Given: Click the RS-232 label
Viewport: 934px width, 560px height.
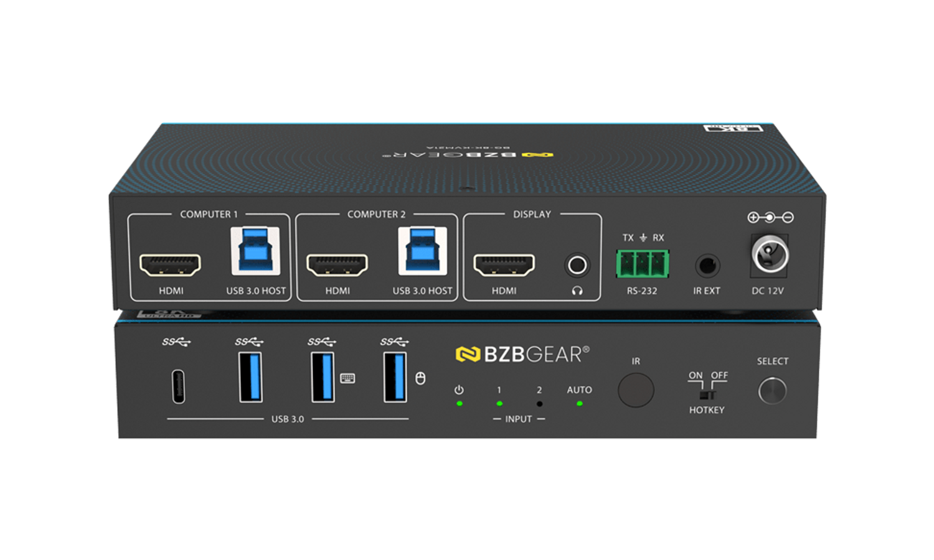Looking at the screenshot, I should click(642, 291).
